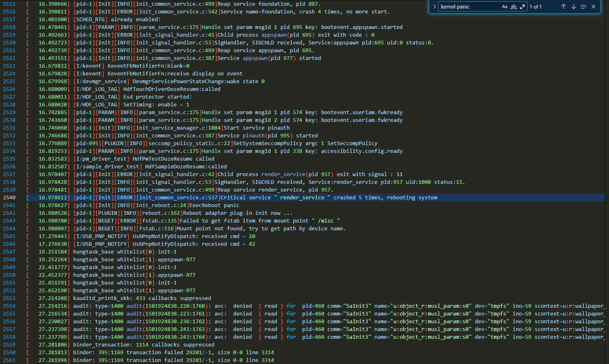Image resolution: width=609 pixels, height=364 pixels.
Task: Go to next match with down arrow
Action: point(574,7)
